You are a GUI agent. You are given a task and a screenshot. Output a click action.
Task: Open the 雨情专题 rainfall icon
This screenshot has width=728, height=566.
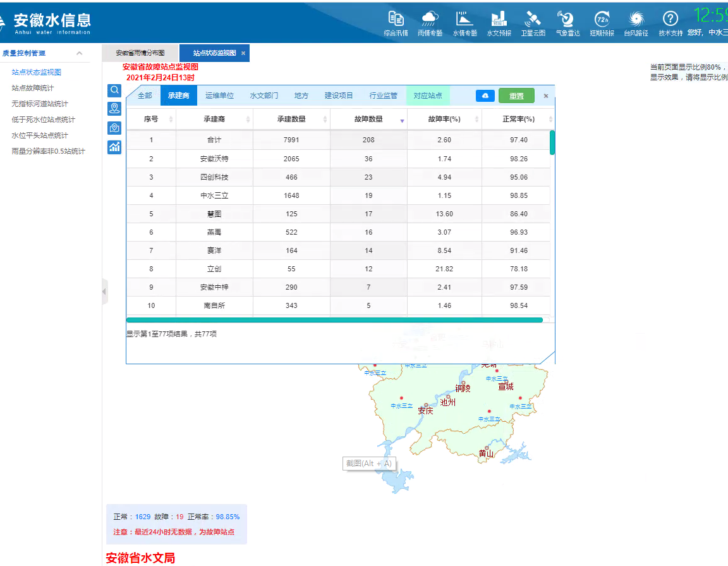tap(430, 19)
